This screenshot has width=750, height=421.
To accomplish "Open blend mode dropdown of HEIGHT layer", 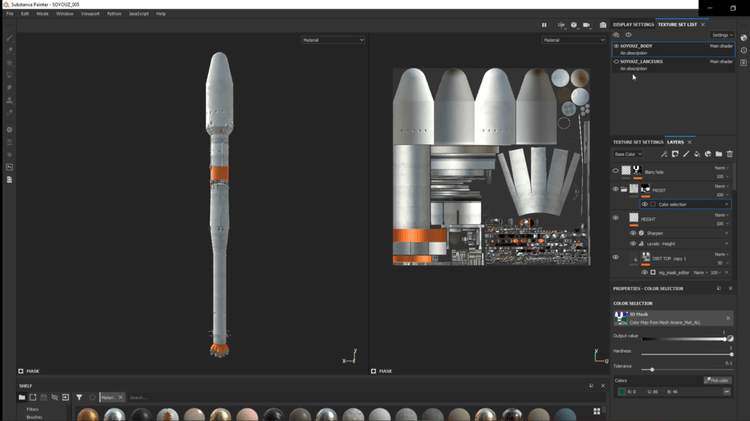I will click(x=721, y=215).
